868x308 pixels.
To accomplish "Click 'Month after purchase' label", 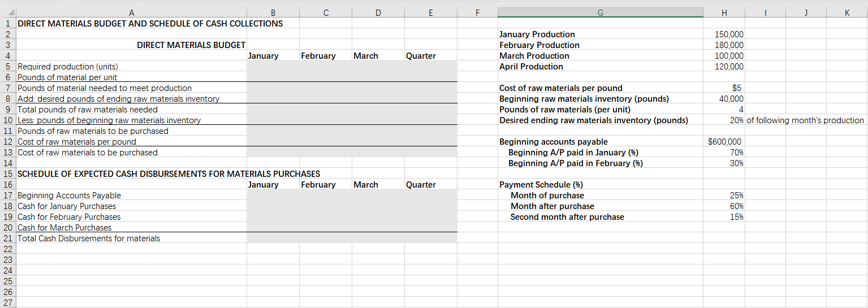I will 552,206.
